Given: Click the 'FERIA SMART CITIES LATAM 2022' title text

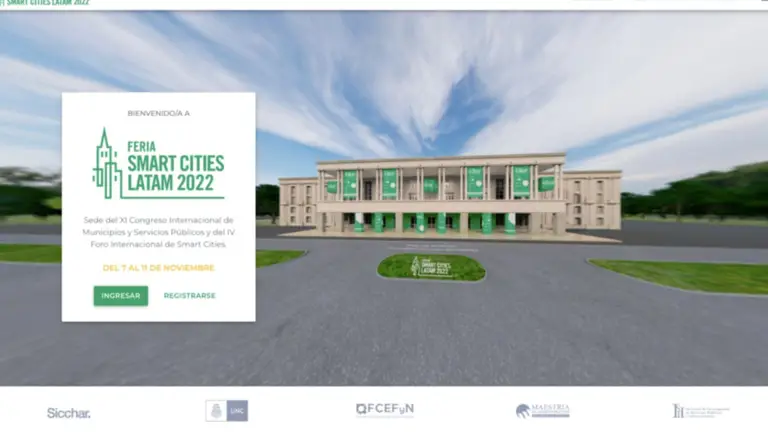Looking at the screenshot, I should point(175,164).
